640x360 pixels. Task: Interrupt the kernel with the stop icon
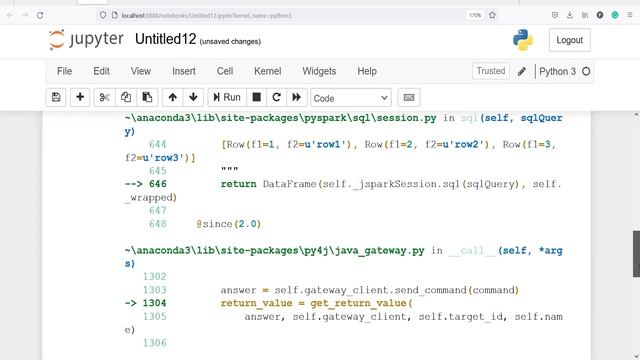click(256, 98)
